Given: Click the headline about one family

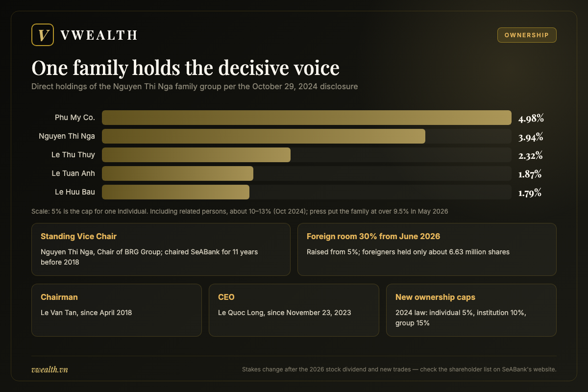Looking at the screenshot, I should tap(185, 68).
